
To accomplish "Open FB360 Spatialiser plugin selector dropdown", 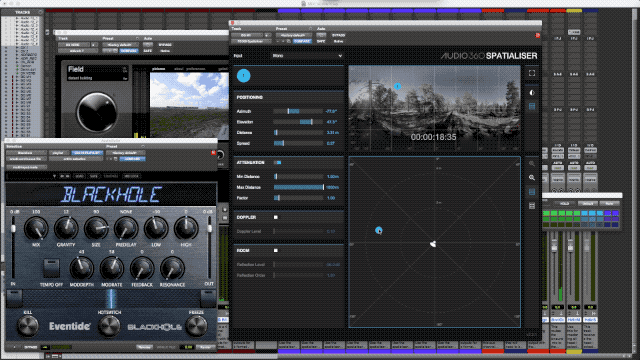I will click(x=251, y=41).
